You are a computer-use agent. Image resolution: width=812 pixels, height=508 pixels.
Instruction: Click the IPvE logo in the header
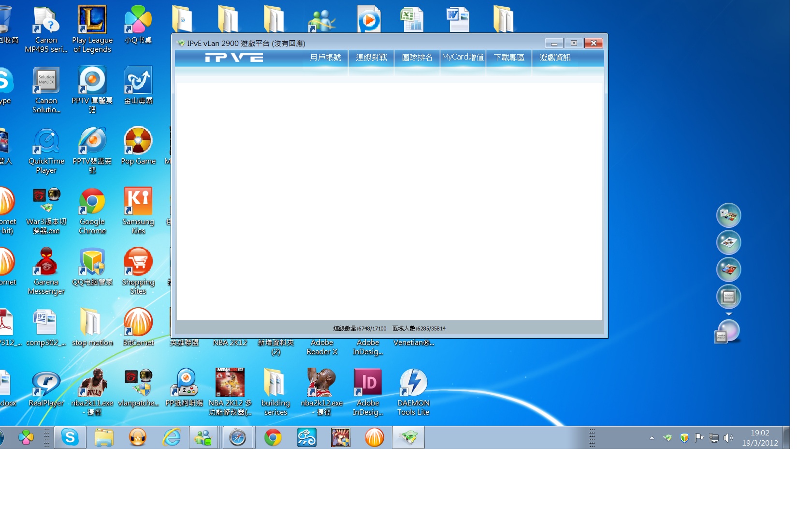coord(234,58)
